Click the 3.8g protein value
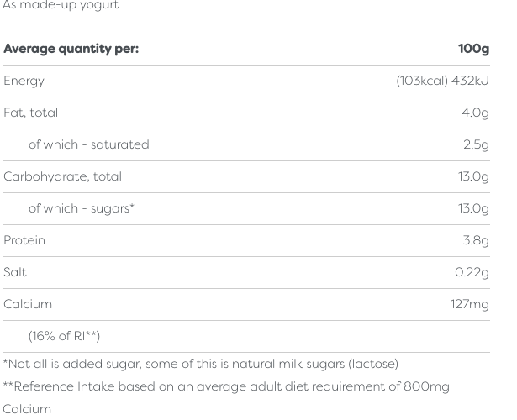Viewport: 517px width, 420px height. point(476,240)
